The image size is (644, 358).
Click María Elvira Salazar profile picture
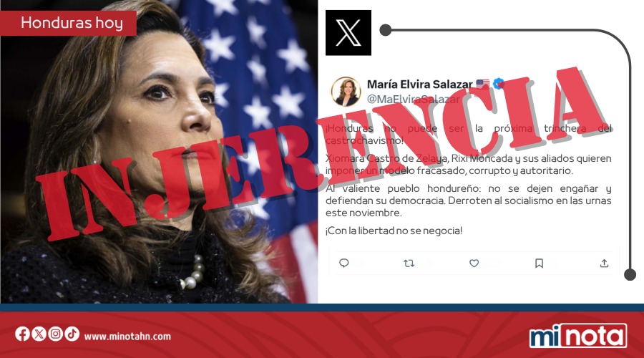click(x=346, y=91)
